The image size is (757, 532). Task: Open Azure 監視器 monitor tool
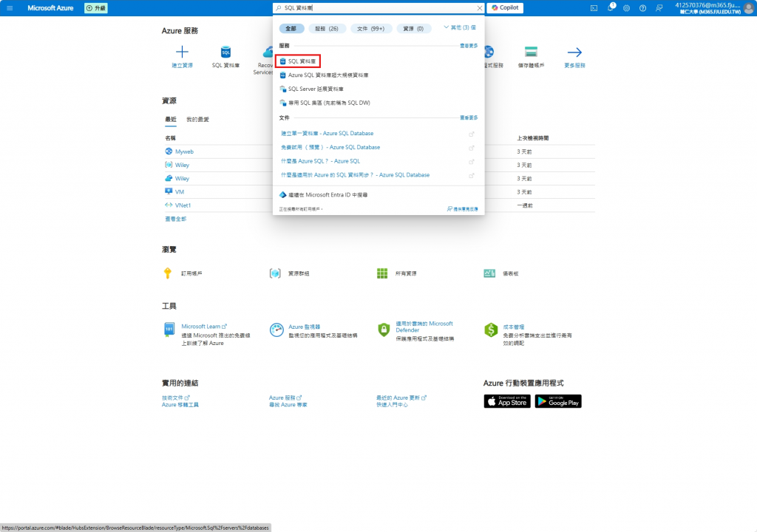(304, 327)
